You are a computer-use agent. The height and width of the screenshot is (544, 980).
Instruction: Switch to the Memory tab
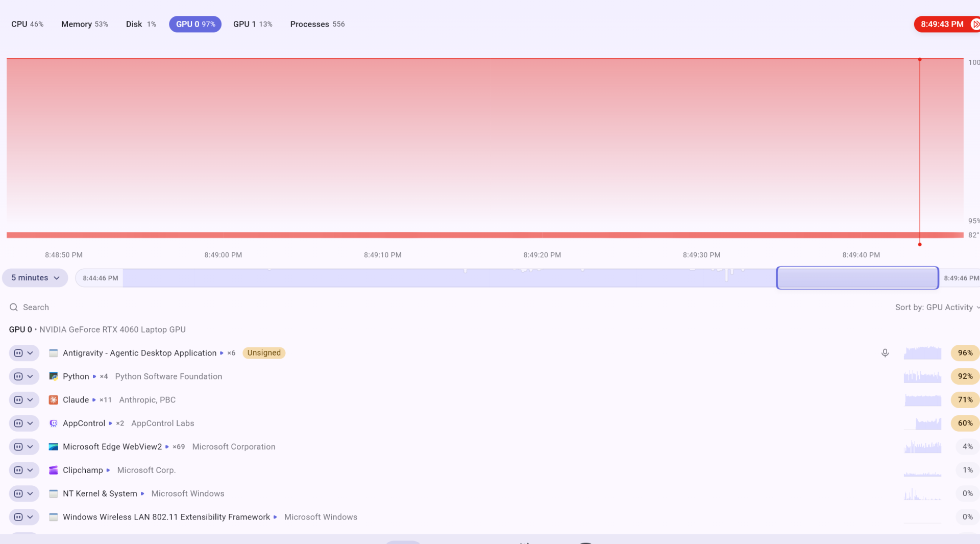click(x=85, y=24)
